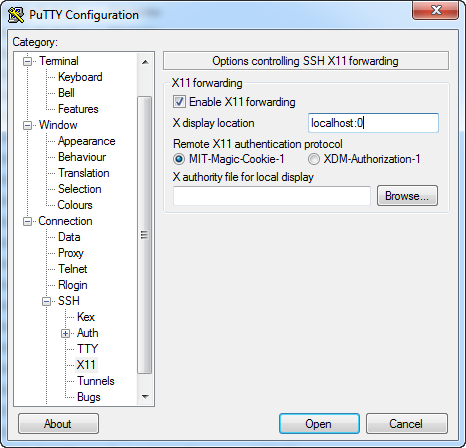Viewport: 466px width, 448px height.
Task: Collapse the SSH tree node
Action: coord(47,301)
